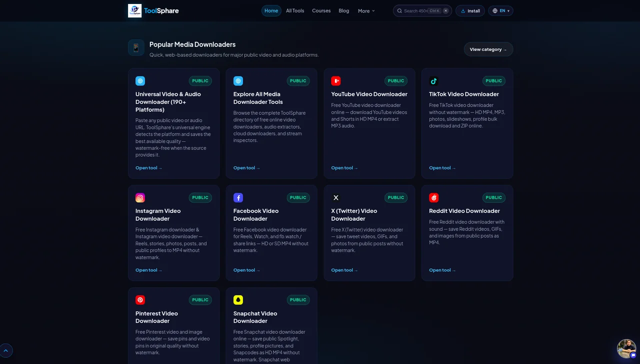Click the Popular Media Downloaders phone icon
This screenshot has width=640, height=364.
[136, 48]
